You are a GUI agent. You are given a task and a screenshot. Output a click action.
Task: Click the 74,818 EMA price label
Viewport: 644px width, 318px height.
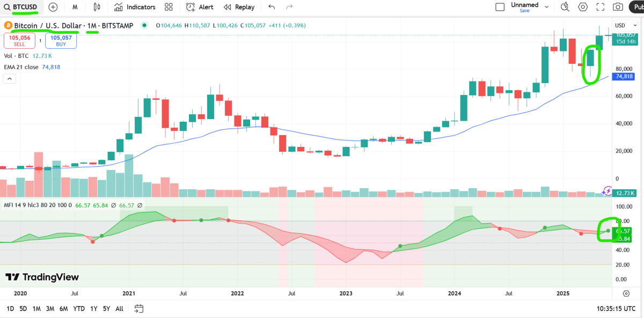point(625,77)
